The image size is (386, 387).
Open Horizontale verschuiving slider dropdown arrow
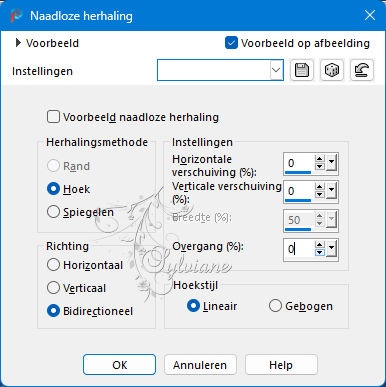point(331,163)
